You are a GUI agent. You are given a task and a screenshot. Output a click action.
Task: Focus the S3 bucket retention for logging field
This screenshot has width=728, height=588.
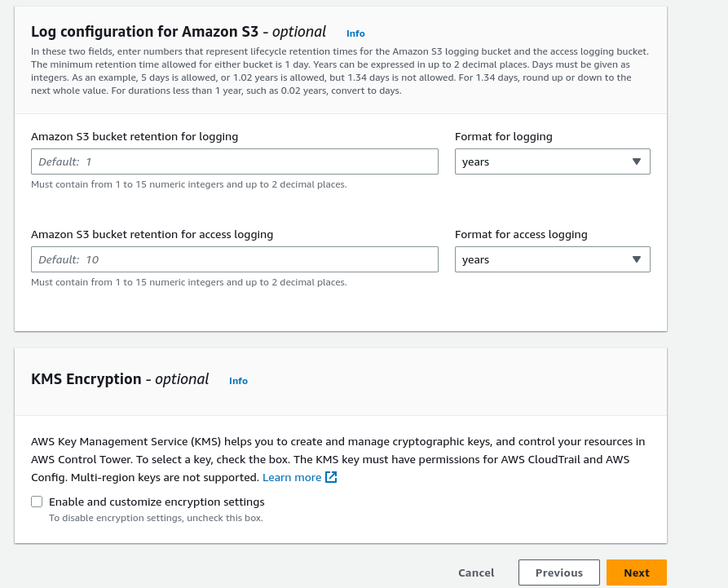coord(235,161)
